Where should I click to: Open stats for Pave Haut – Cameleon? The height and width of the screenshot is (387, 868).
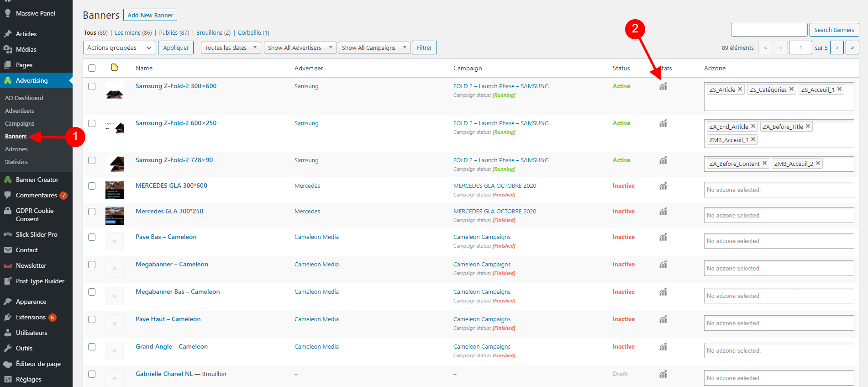[663, 319]
